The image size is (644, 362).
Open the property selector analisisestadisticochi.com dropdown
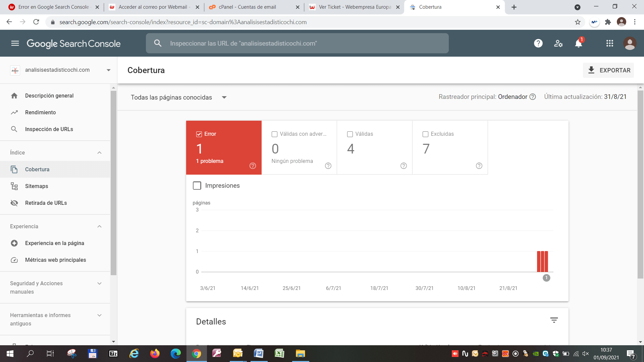coord(60,70)
